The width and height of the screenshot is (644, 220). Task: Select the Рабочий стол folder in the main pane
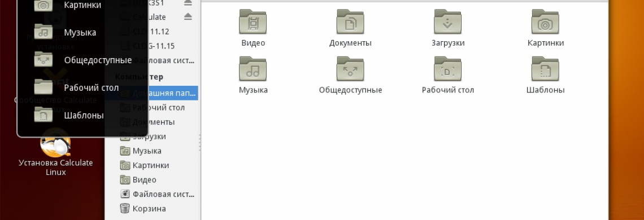pos(447,75)
